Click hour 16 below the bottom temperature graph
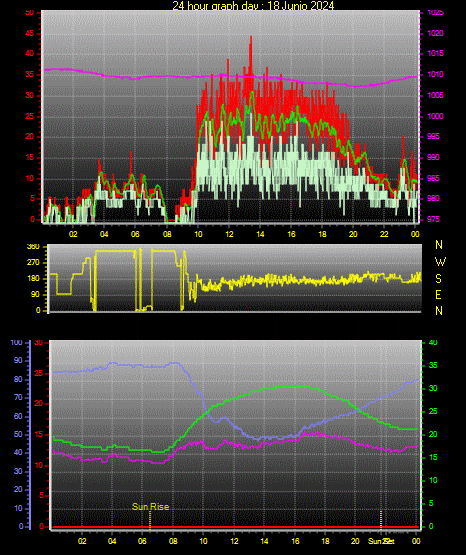 [x=295, y=541]
